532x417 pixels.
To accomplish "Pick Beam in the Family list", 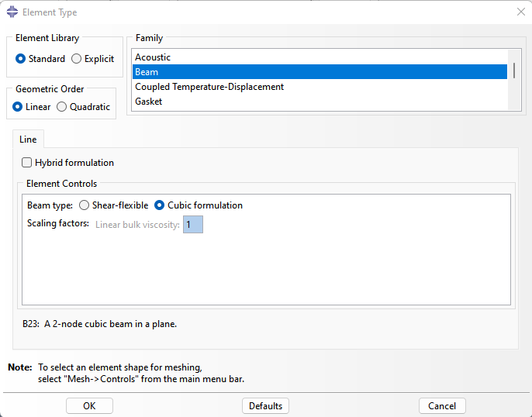I will tap(320, 72).
